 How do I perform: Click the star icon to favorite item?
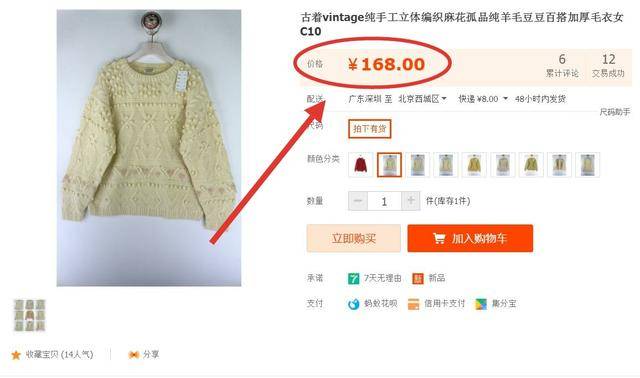pos(16,355)
